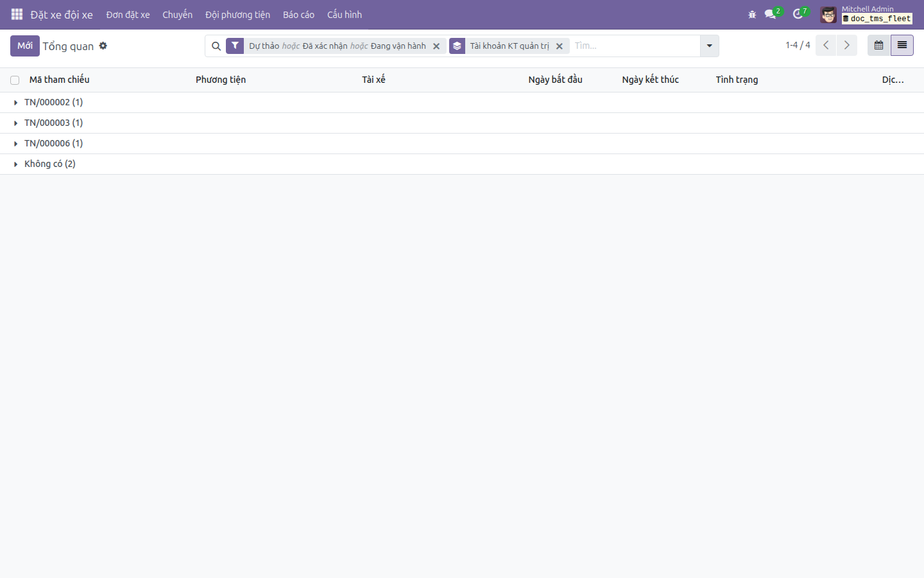Open the Báo cáo menu
The height and width of the screenshot is (578, 924).
click(x=298, y=15)
